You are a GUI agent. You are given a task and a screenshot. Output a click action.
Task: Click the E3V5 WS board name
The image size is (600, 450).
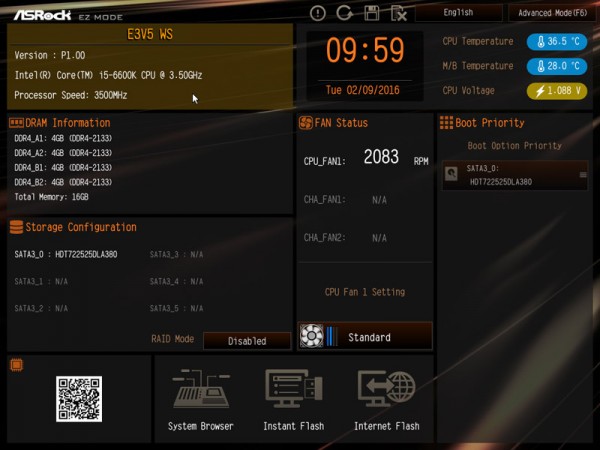point(150,34)
